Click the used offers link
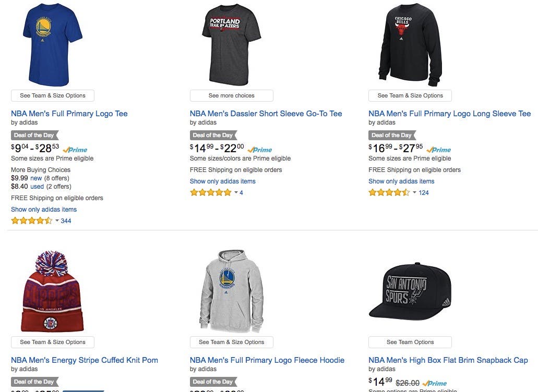This screenshot has width=538, height=392. (37, 187)
